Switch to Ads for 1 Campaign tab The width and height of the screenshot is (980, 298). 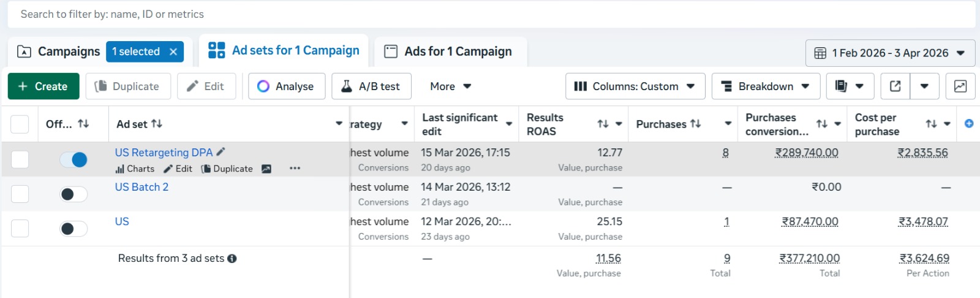click(448, 52)
